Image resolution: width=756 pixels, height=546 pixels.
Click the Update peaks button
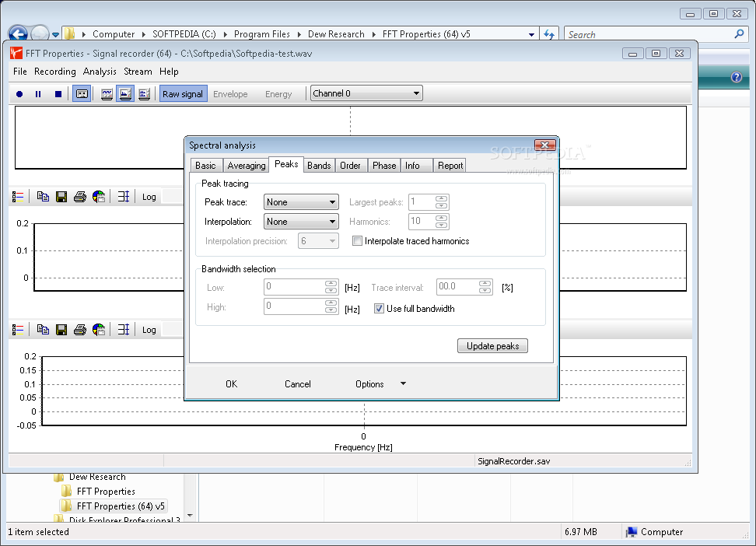pyautogui.click(x=493, y=346)
